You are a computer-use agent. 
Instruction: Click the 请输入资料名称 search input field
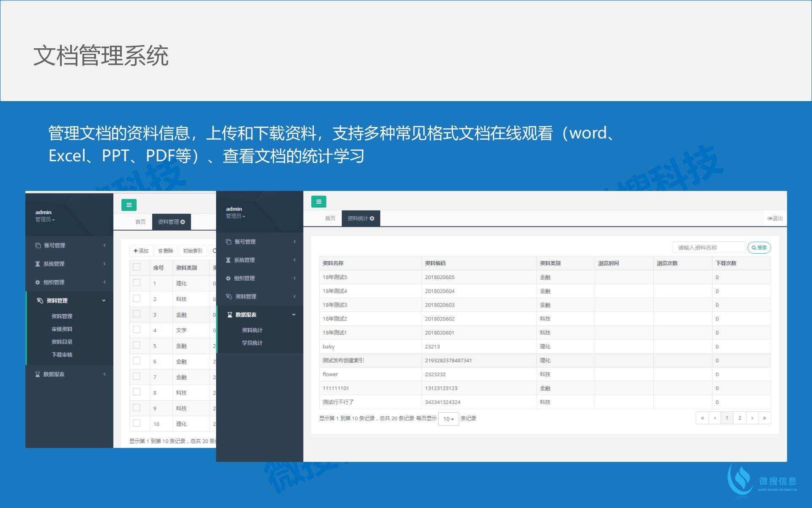click(710, 247)
